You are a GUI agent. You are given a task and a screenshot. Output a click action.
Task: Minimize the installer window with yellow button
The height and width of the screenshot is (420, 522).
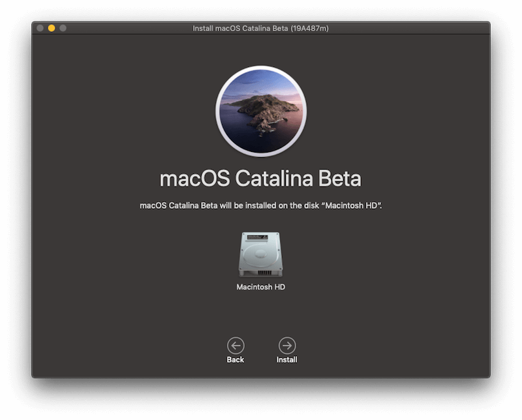click(x=52, y=28)
